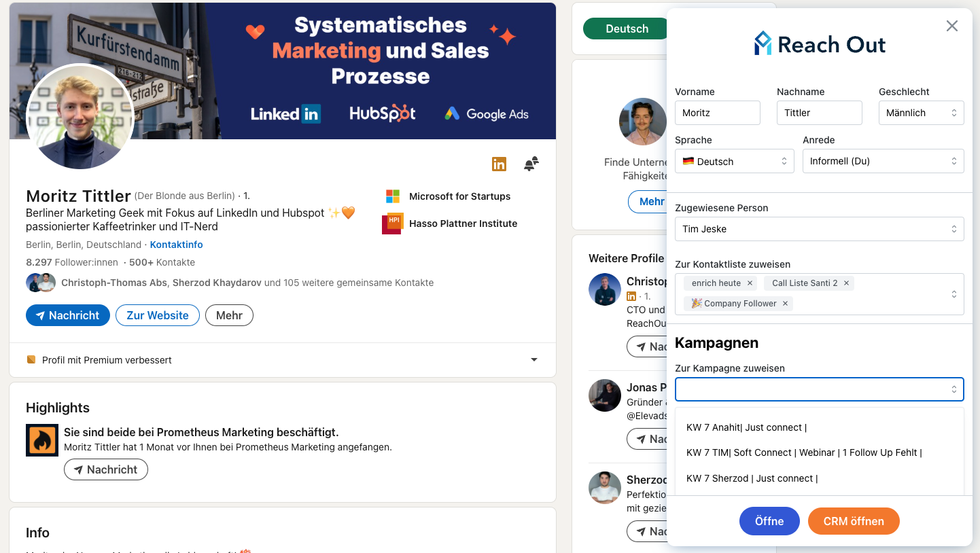The height and width of the screenshot is (553, 980).
Task: Click the Microsoft for Startups logo
Action: [x=392, y=196]
